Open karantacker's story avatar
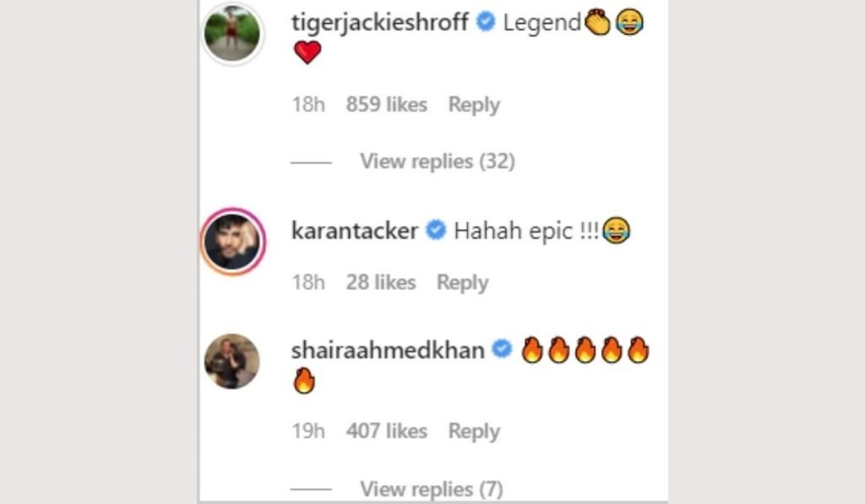 232,241
